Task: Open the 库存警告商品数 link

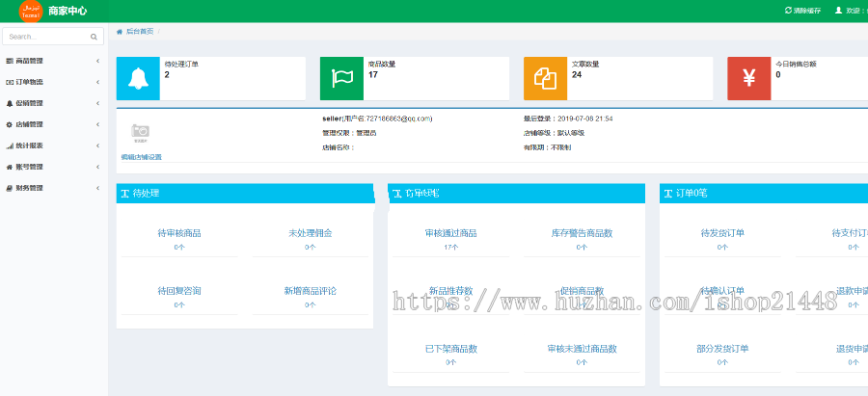Action: (582, 233)
